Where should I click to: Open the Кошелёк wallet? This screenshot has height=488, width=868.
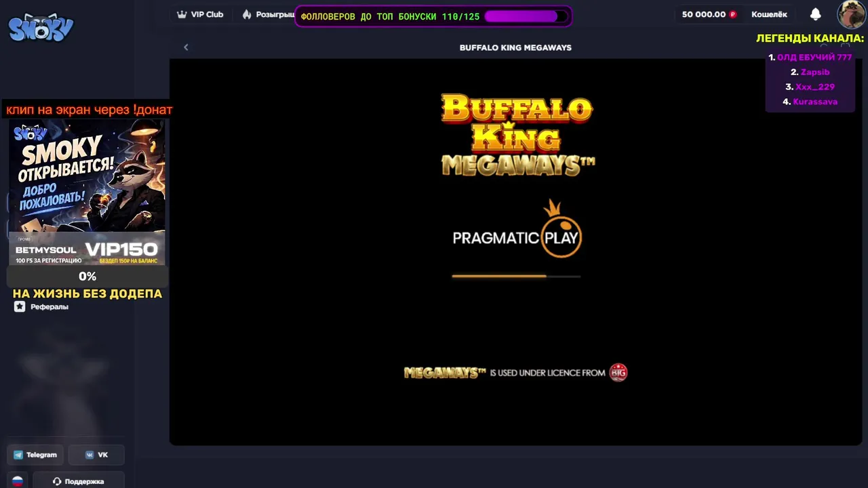[x=769, y=14]
